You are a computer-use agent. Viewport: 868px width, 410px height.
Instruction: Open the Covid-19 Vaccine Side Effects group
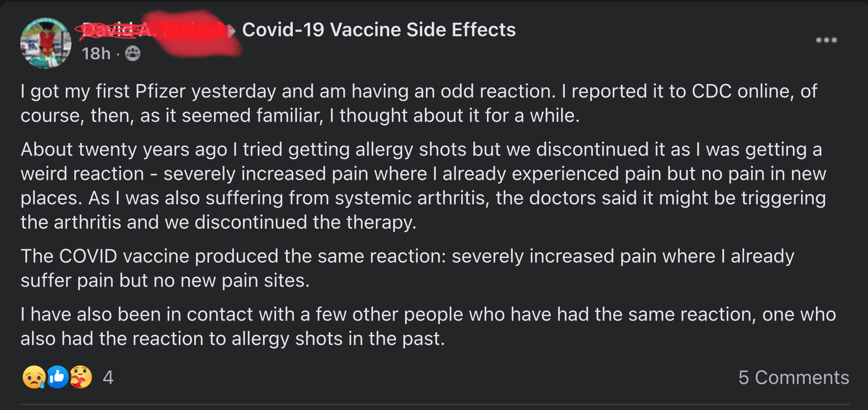point(379,30)
